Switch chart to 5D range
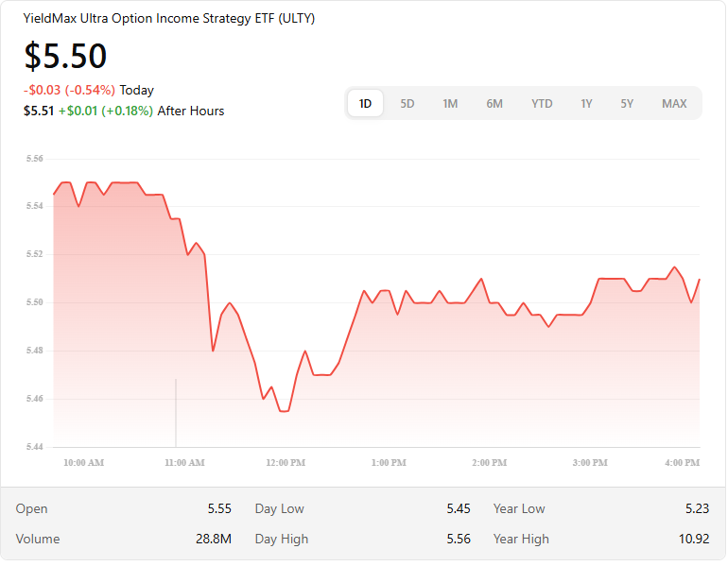728x566 pixels. click(x=407, y=104)
